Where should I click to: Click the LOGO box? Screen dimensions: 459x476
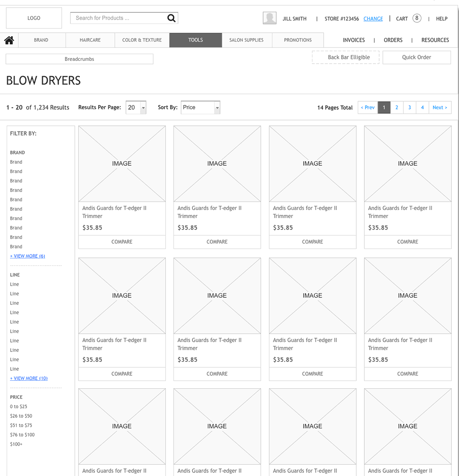click(x=34, y=18)
